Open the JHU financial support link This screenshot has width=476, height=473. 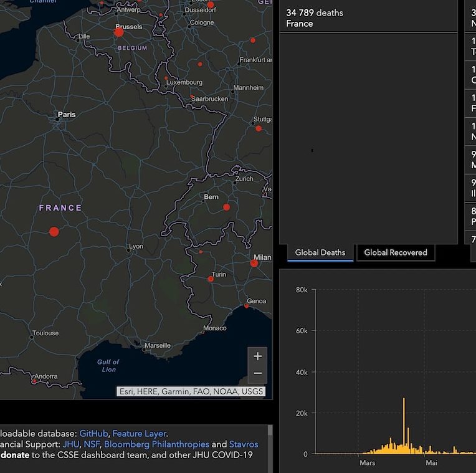(x=71, y=444)
